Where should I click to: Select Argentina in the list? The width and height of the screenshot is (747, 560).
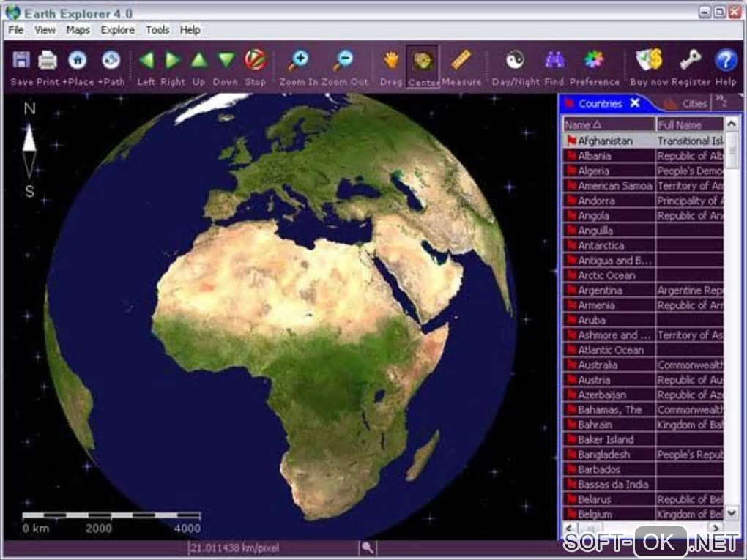[643, 290]
